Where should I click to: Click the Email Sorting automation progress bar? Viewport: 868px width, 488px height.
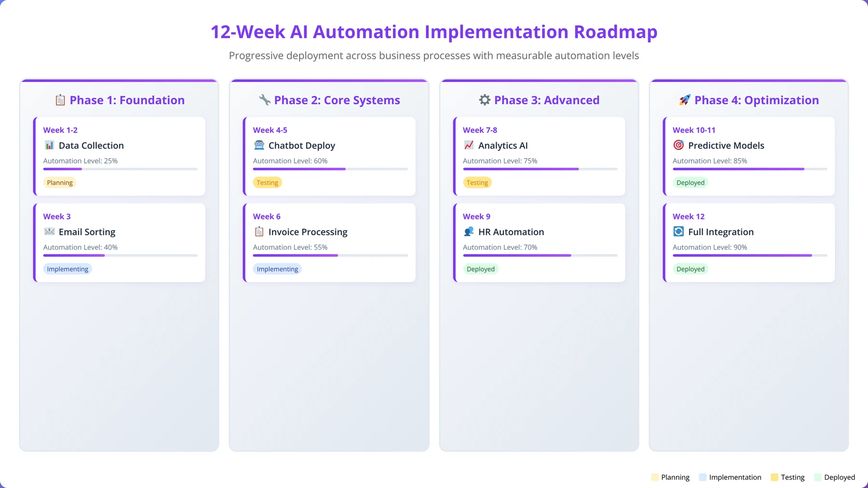pyautogui.click(x=121, y=256)
